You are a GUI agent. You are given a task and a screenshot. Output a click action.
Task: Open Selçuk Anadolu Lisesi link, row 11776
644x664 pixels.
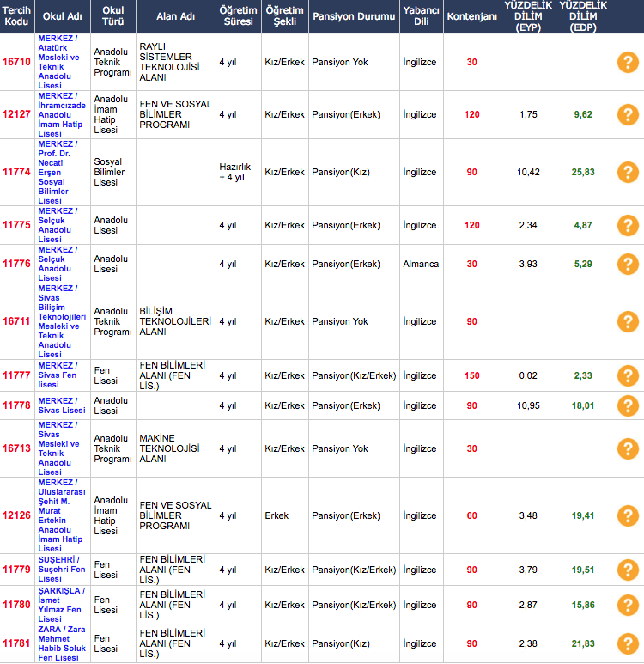pos(58,264)
